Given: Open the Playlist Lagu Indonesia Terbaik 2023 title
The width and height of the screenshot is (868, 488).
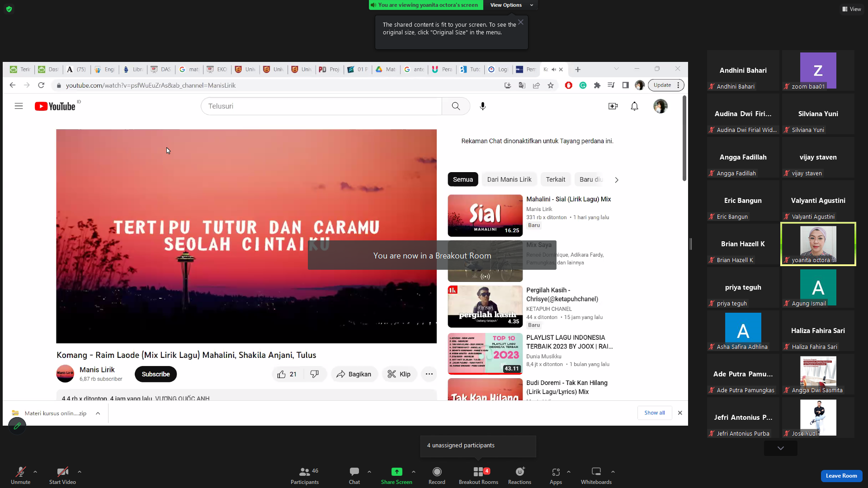Looking at the screenshot, I should [570, 342].
